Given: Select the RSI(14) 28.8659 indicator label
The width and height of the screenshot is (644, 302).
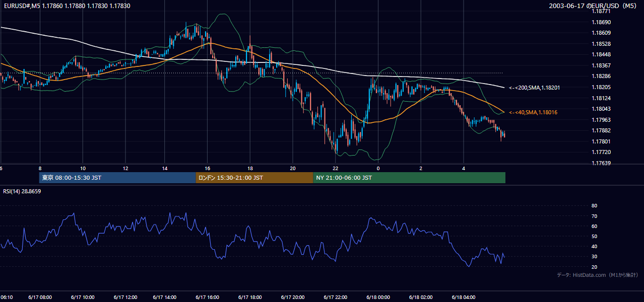Looking at the screenshot, I should pos(22,191).
